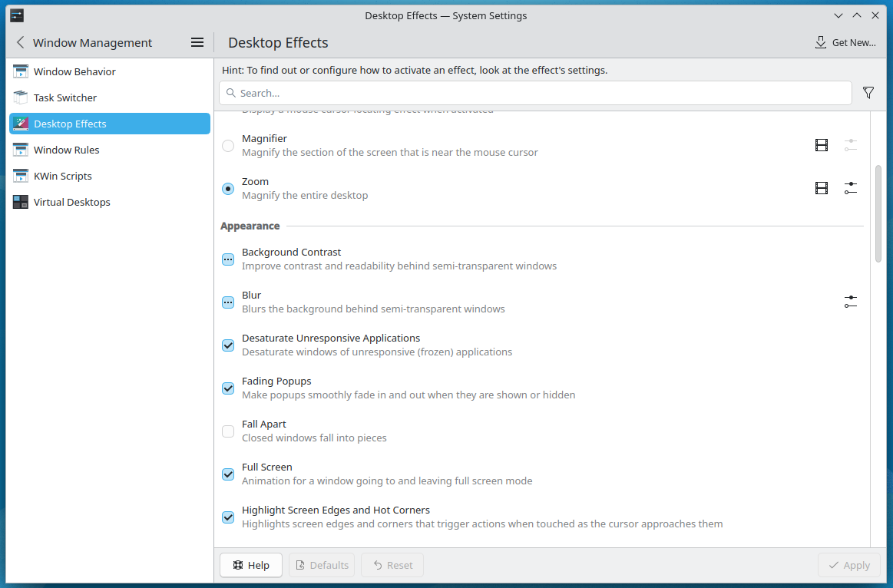
Task: Open Blur effect configuration settings
Action: pos(850,302)
